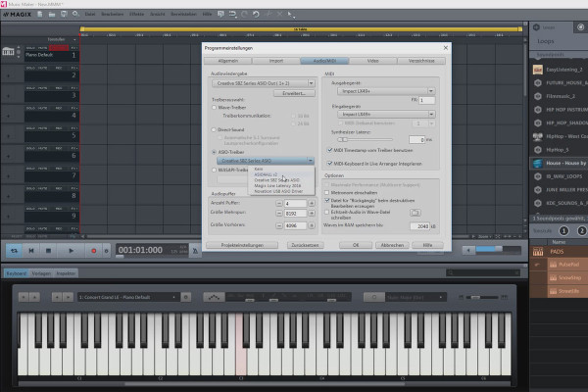Image resolution: width=588 pixels, height=392 pixels.
Task: Click the save project icon in toolbar
Action: coord(64,15)
